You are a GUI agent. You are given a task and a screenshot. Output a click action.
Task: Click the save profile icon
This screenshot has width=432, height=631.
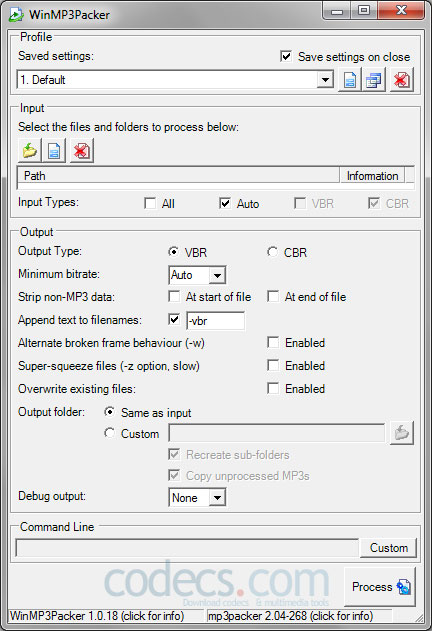click(x=349, y=80)
